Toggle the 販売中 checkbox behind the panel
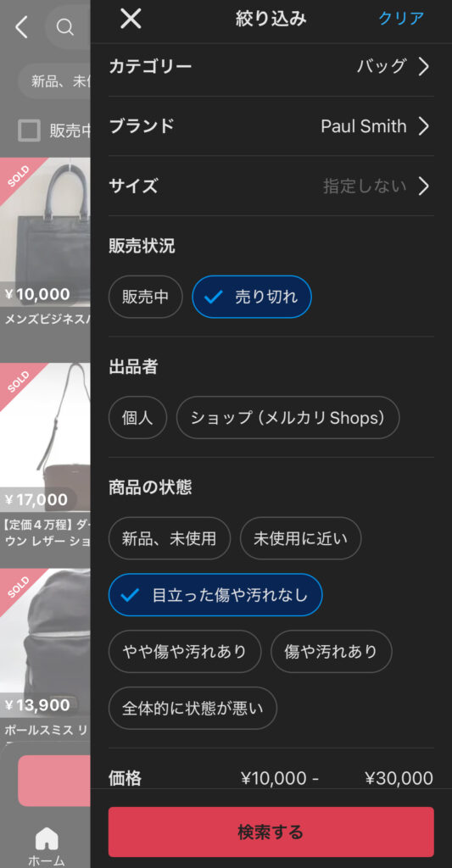This screenshot has height=868, width=452. [29, 131]
